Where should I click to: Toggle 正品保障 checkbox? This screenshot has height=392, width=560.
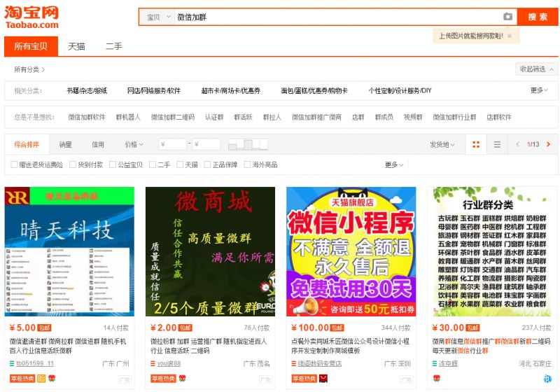[x=207, y=164]
